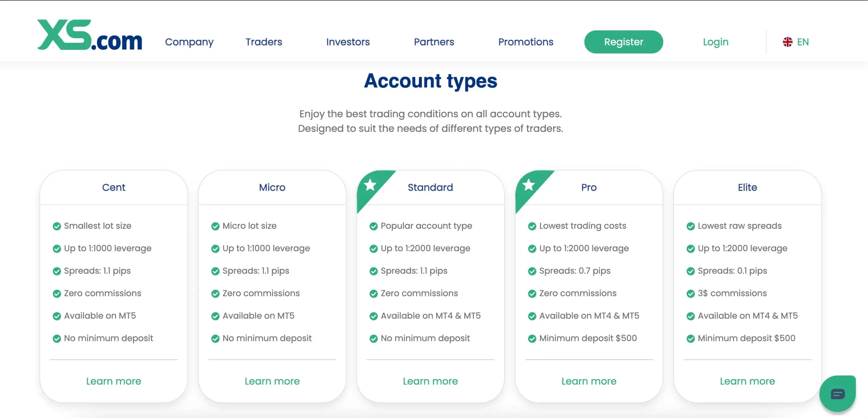Select the Partners menu item

(434, 41)
